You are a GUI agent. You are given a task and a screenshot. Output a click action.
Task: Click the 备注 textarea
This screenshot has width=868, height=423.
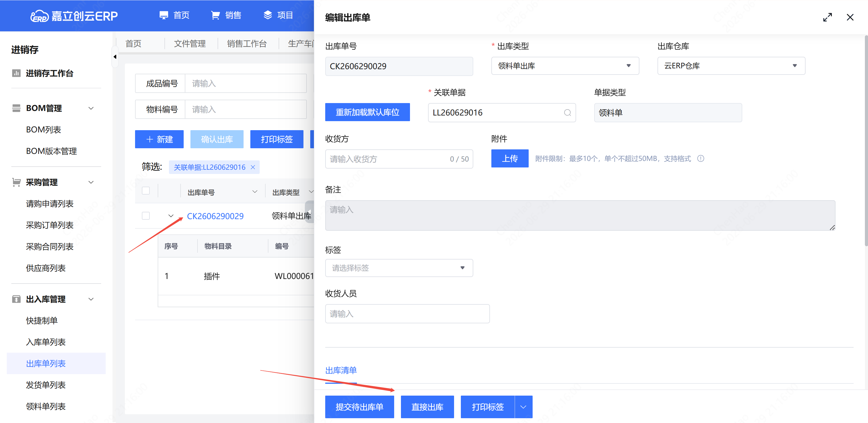[x=580, y=215]
